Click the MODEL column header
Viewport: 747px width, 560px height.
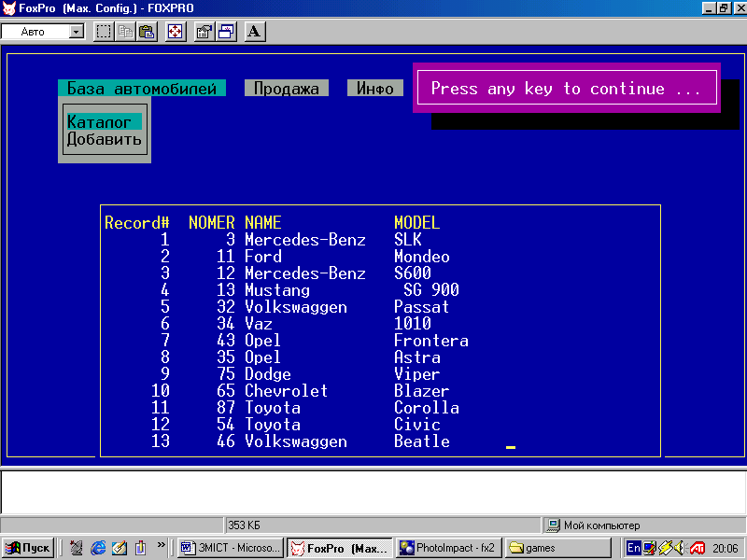pyautogui.click(x=416, y=223)
